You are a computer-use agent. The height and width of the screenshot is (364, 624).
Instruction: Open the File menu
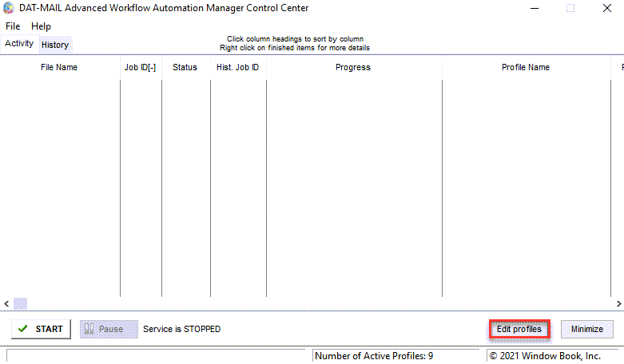click(x=13, y=26)
